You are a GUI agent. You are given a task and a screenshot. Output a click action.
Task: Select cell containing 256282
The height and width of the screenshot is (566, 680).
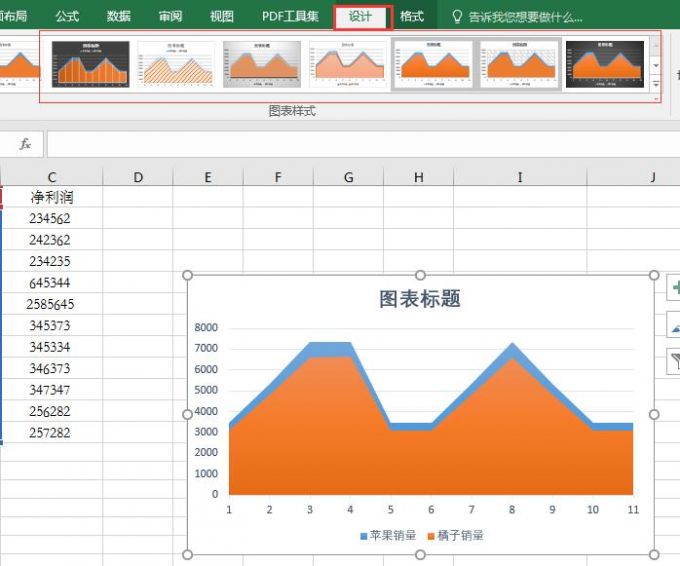point(52,411)
